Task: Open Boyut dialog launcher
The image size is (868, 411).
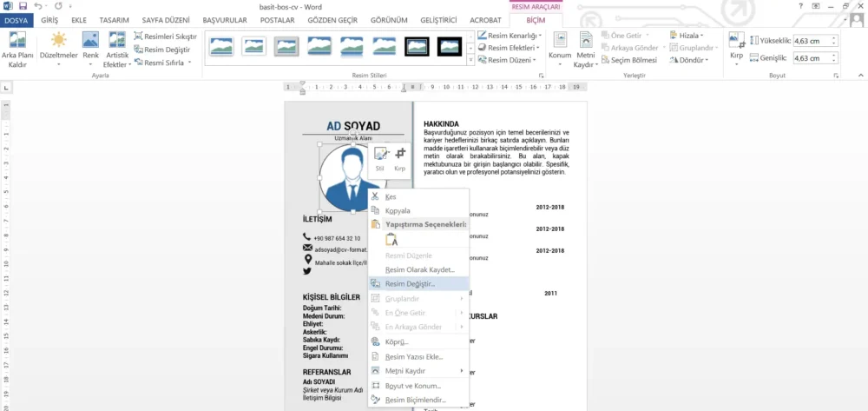Action: pyautogui.click(x=836, y=76)
